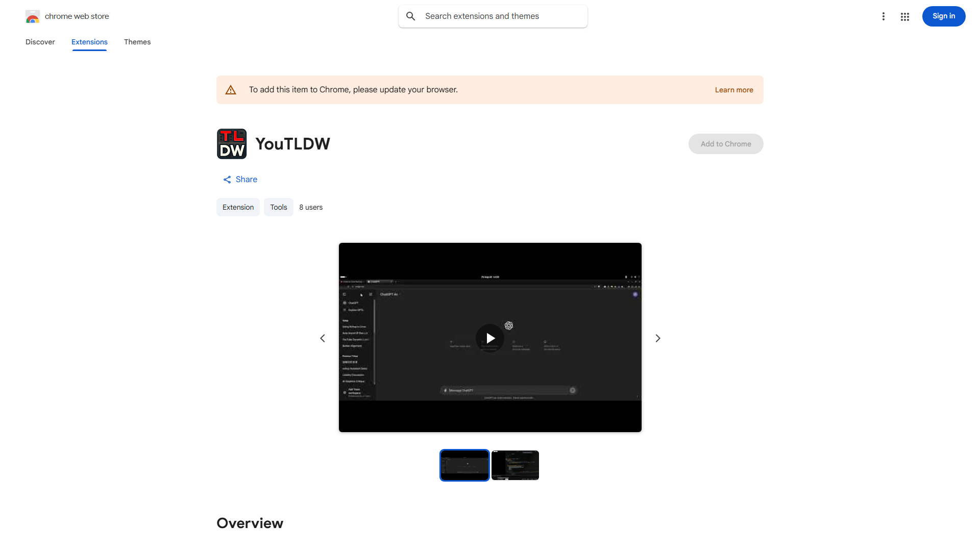
Task: Click the Share icon next to YouTLDW
Action: pyautogui.click(x=227, y=179)
